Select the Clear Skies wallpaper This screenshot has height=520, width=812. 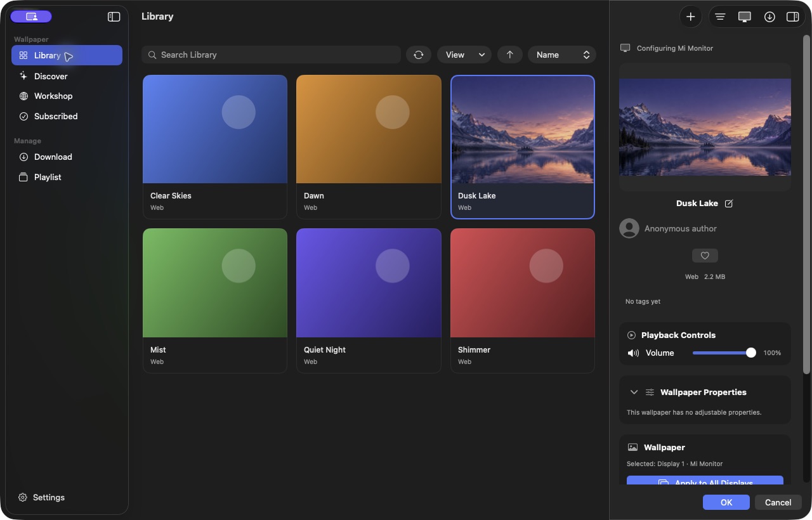coord(215,147)
